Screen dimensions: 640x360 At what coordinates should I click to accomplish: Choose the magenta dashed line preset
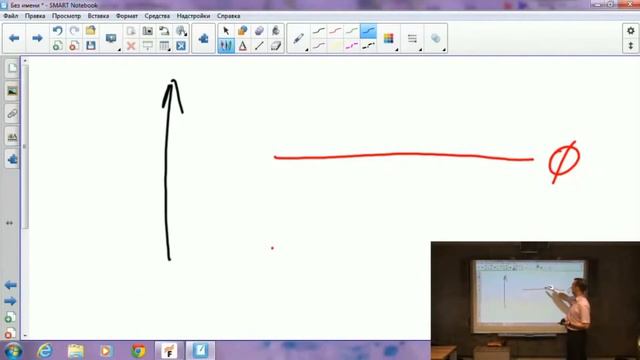coord(352,45)
